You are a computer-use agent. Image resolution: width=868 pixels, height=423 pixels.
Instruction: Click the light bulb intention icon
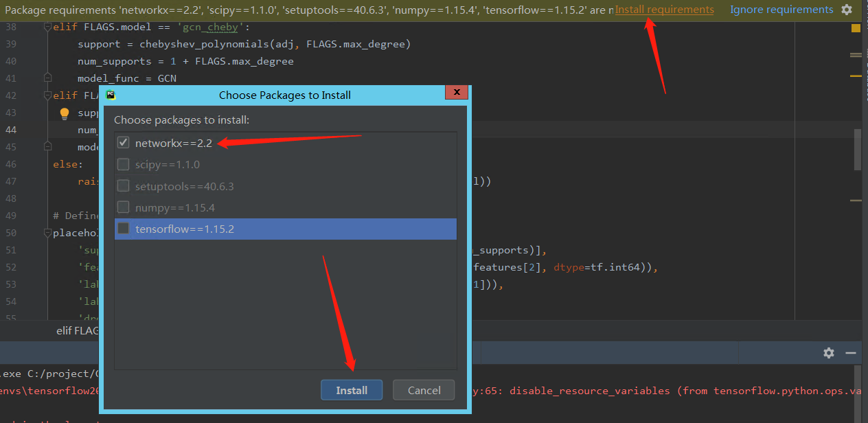click(x=65, y=113)
